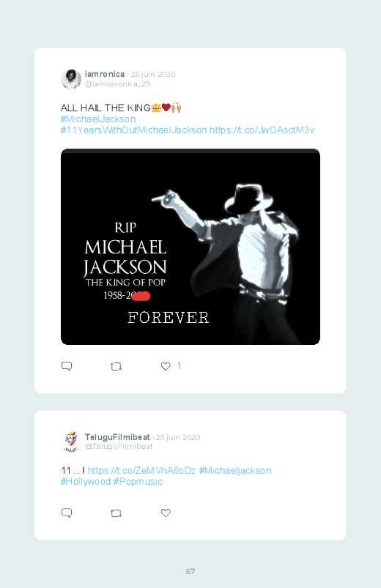Click the iamronica display name

pyautogui.click(x=105, y=74)
